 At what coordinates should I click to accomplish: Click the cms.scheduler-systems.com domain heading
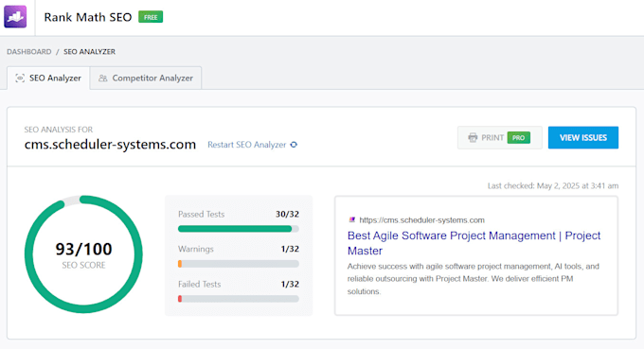point(110,145)
